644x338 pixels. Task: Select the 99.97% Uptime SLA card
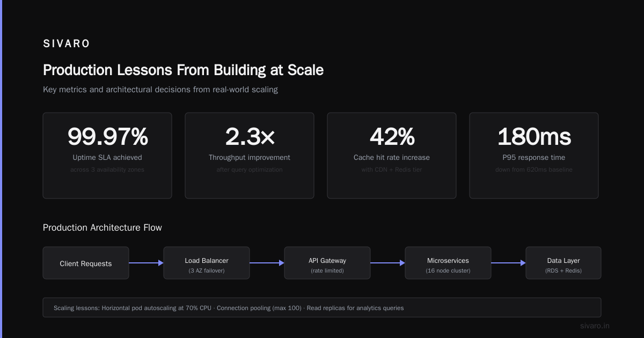coord(107,156)
